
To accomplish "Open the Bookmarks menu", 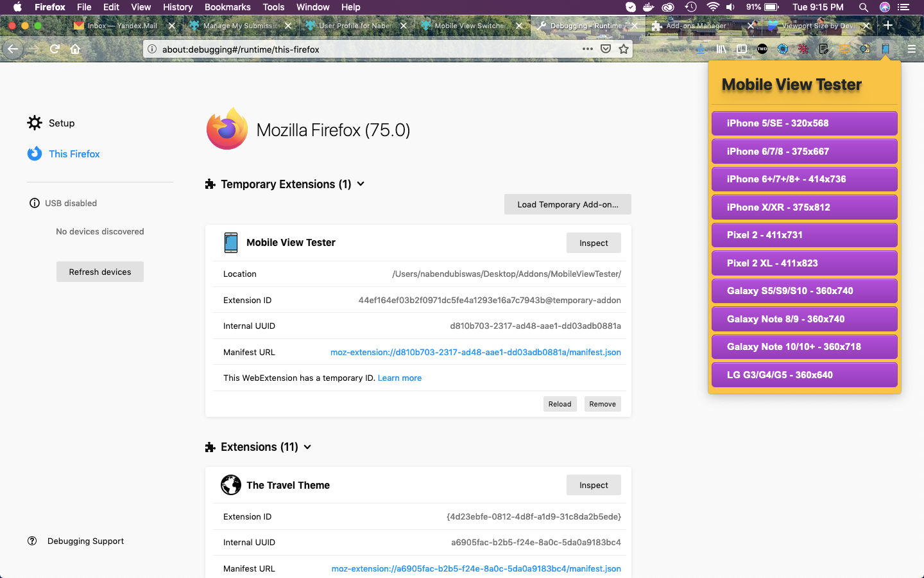I will point(227,7).
